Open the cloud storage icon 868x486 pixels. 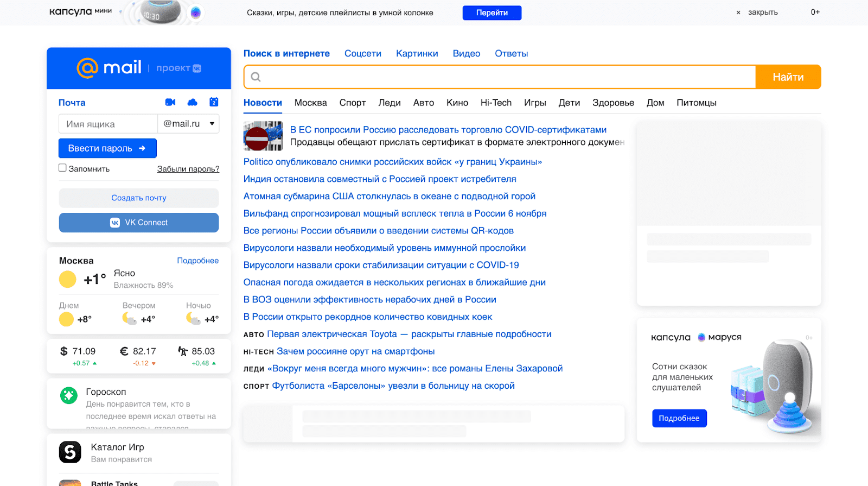[x=192, y=102]
